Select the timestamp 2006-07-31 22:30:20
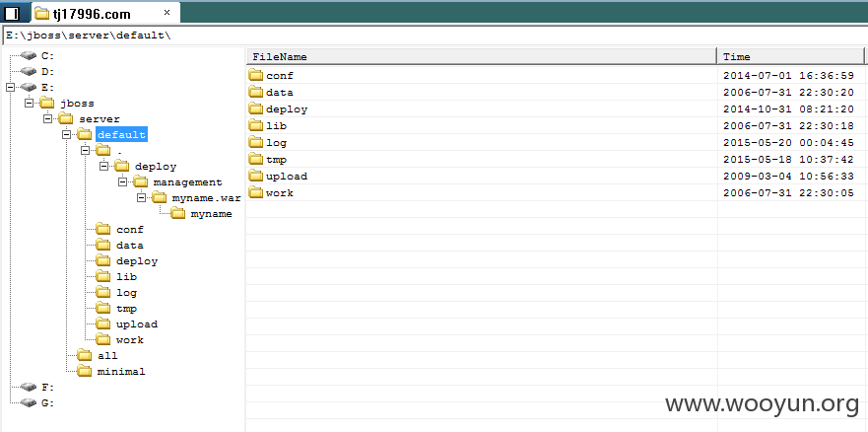 (788, 93)
